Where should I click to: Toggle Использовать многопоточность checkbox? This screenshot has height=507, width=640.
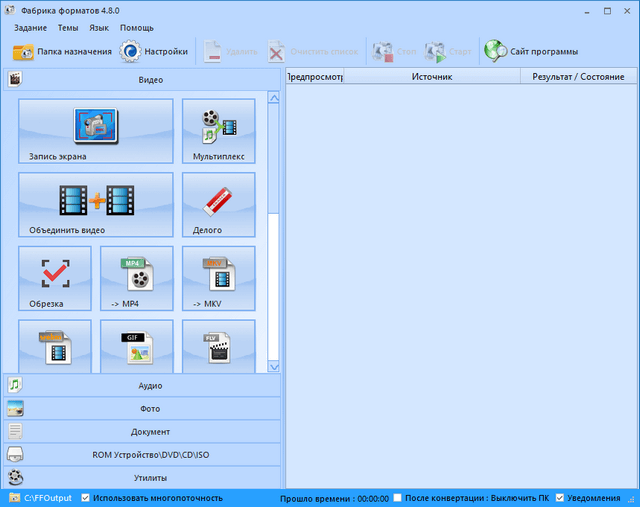pos(85,498)
